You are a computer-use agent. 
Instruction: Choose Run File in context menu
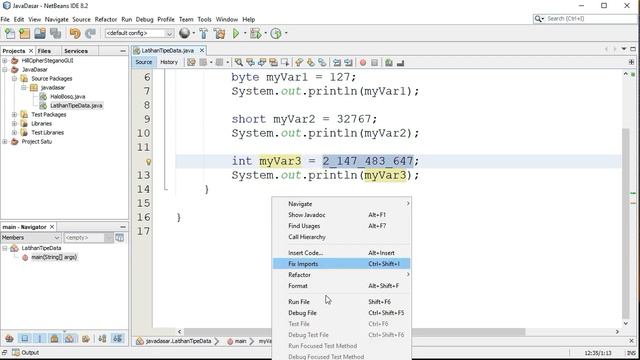pos(342,302)
